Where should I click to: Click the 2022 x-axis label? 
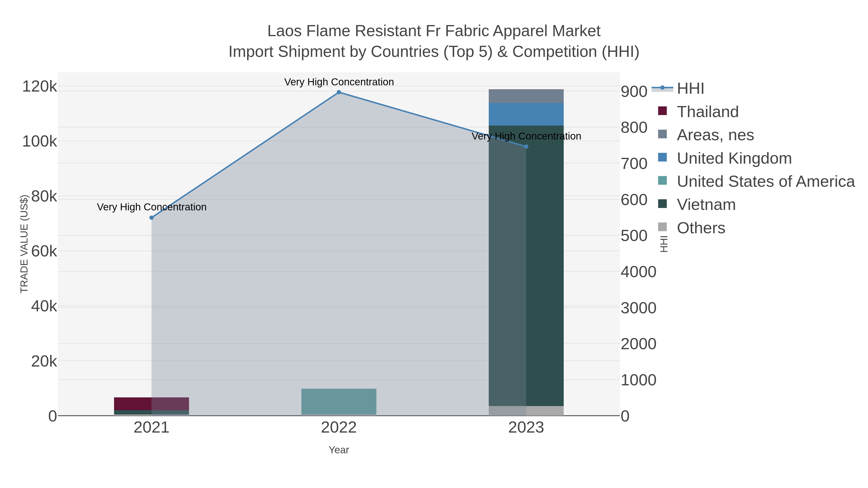pos(339,428)
